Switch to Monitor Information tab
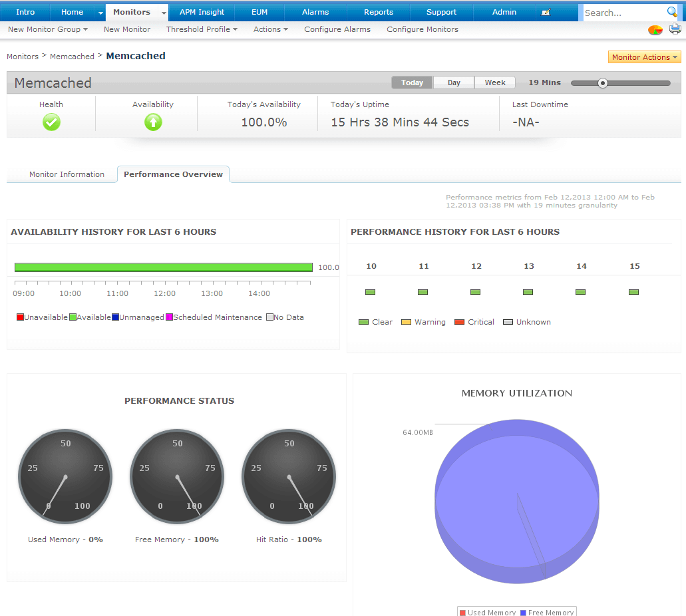Screen dimensions: 686x616 (67, 174)
